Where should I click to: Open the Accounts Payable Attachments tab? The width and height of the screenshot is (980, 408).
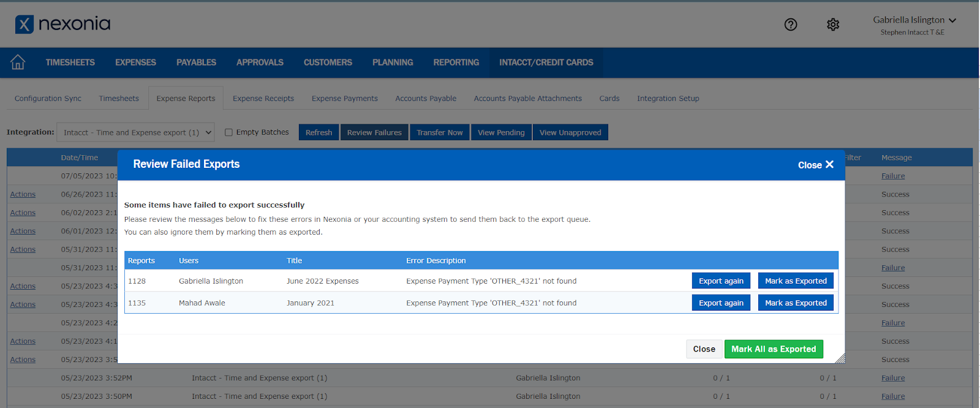tap(528, 99)
